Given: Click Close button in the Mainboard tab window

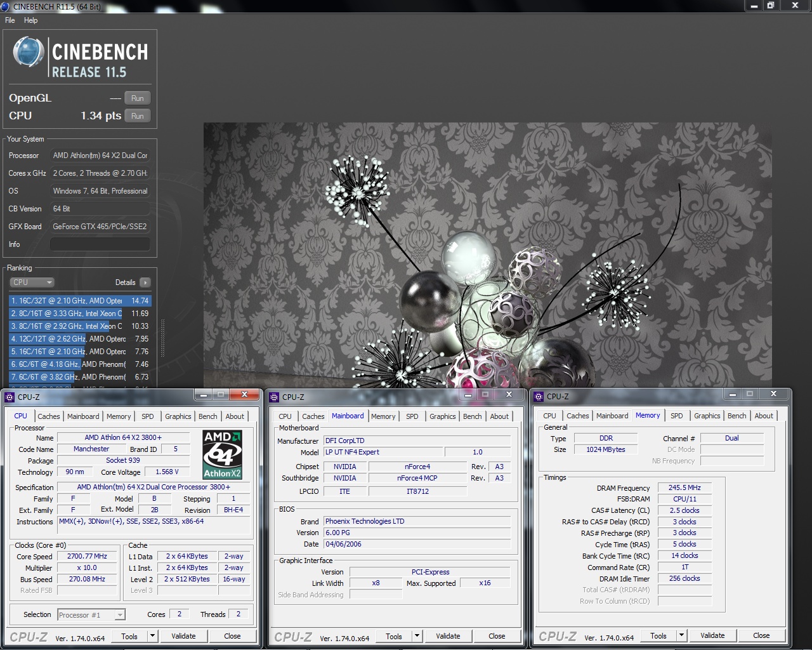Looking at the screenshot, I should pos(497,636).
